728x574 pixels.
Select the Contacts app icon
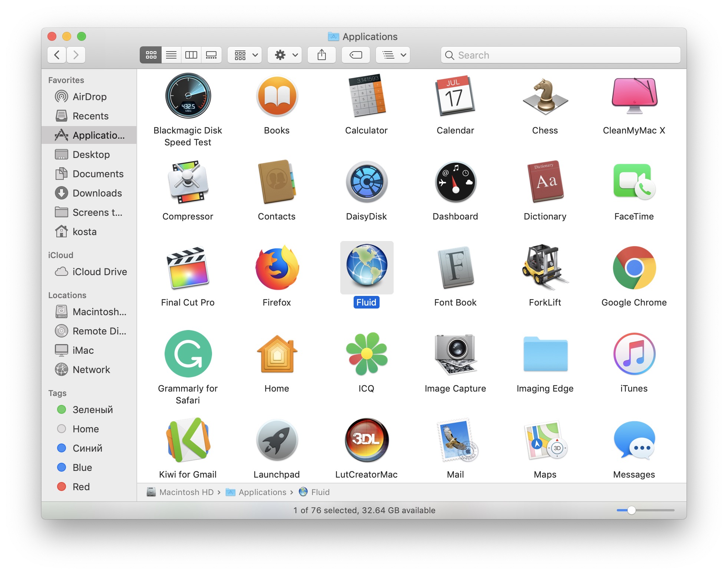pos(277,182)
